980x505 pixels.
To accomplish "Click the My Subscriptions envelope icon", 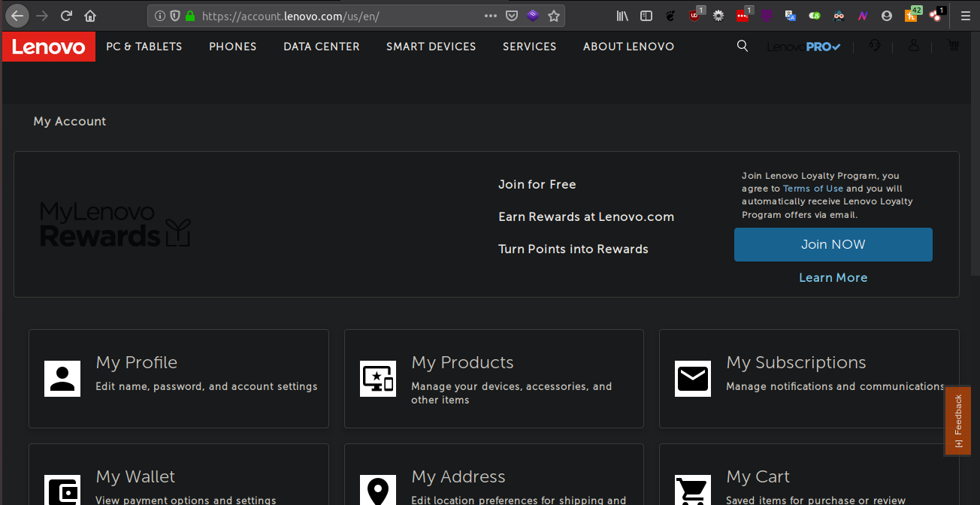I will 693,379.
